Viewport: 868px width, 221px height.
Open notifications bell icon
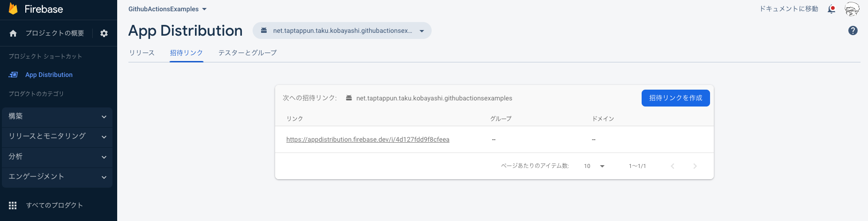coord(831,9)
